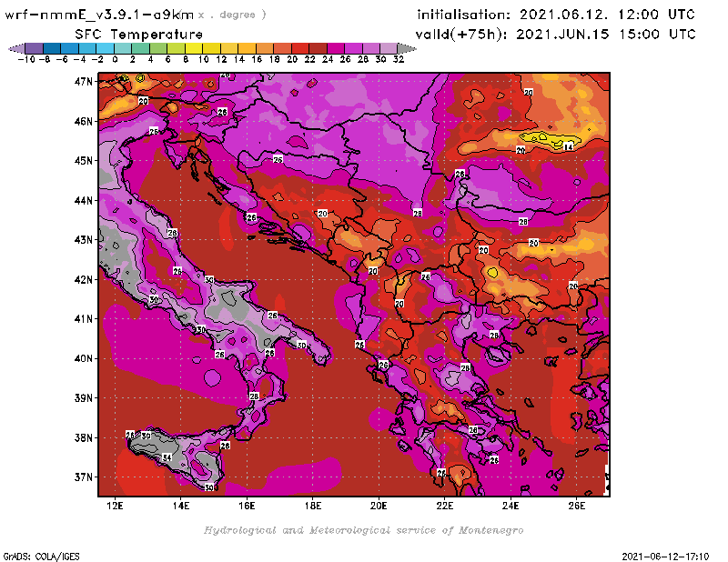The image size is (728, 562).
Task: Pick the legend swatch between -4 and -2
Action: tap(87, 49)
